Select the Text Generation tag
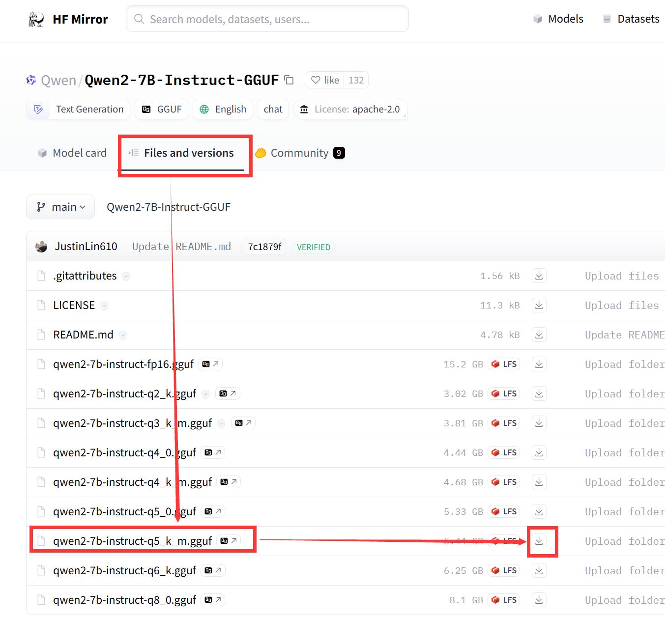Viewport: 665px width, 644px height. [78, 109]
